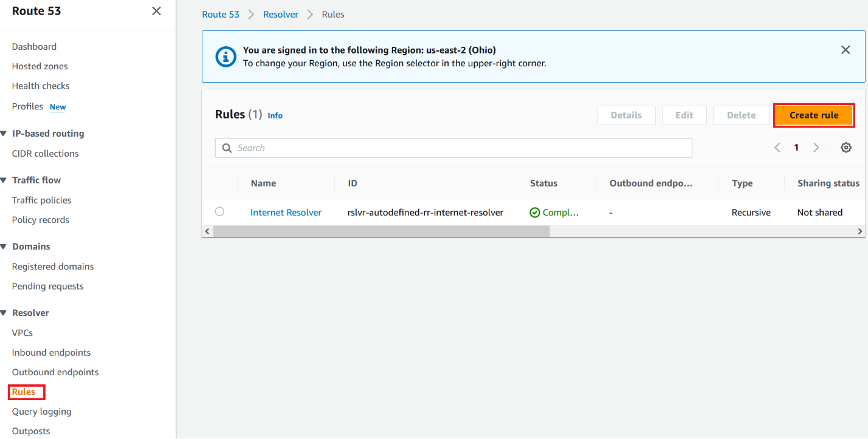
Task: Go to CIDR collections
Action: point(46,154)
